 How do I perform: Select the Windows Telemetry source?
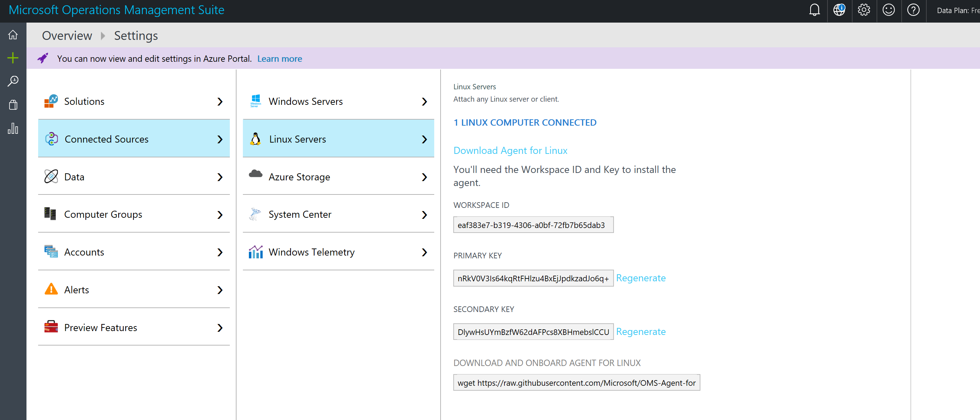coord(339,252)
